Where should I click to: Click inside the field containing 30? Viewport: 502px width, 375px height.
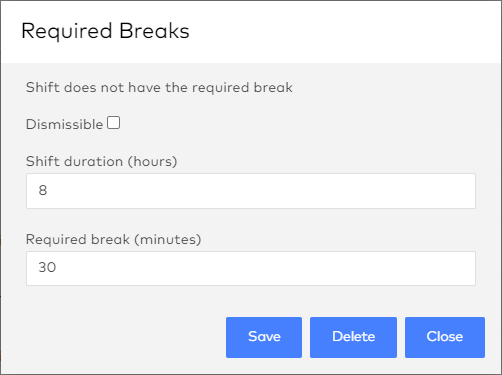pyautogui.click(x=251, y=268)
